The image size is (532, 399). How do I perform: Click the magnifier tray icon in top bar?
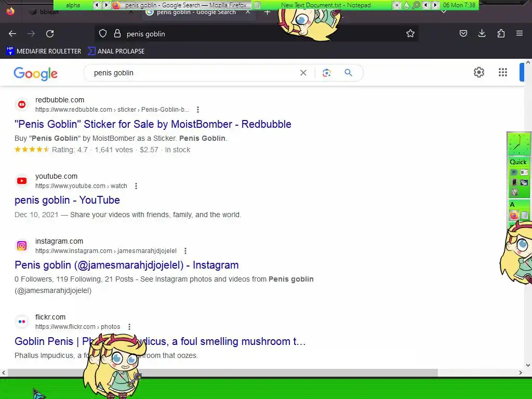pos(416,5)
